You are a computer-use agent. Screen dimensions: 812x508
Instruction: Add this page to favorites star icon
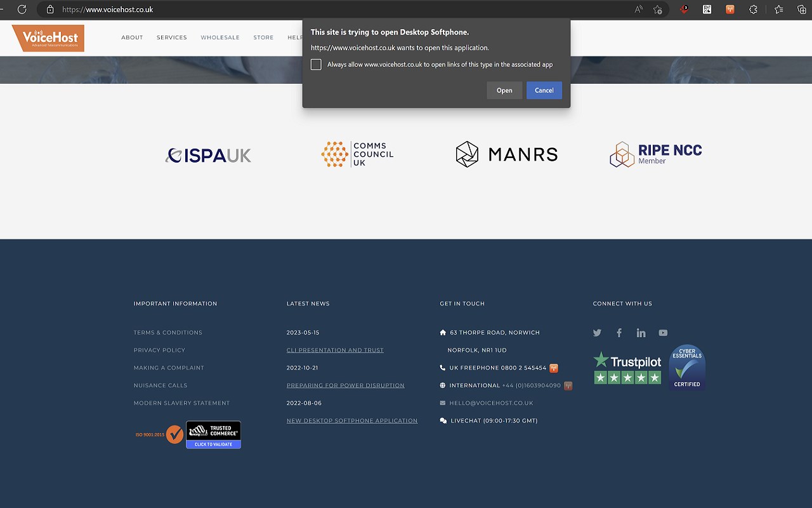click(x=658, y=10)
